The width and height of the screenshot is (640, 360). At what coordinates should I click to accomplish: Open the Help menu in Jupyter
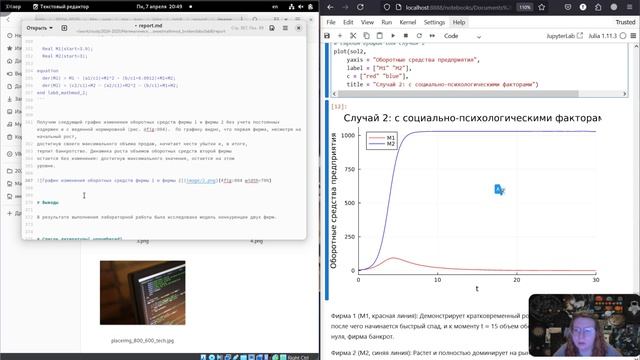tap(459, 22)
